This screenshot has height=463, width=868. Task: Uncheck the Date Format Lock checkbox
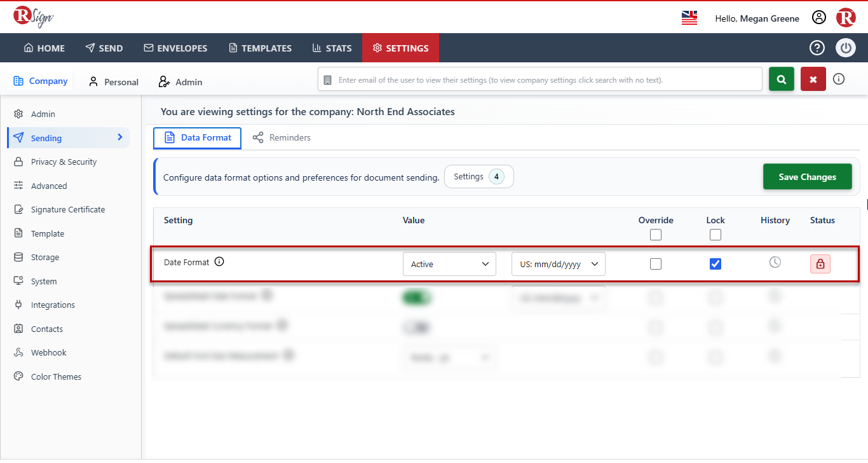coord(715,264)
